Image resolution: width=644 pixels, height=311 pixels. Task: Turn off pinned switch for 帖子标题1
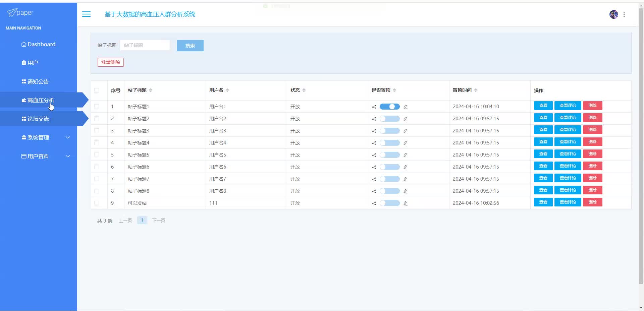pos(389,107)
